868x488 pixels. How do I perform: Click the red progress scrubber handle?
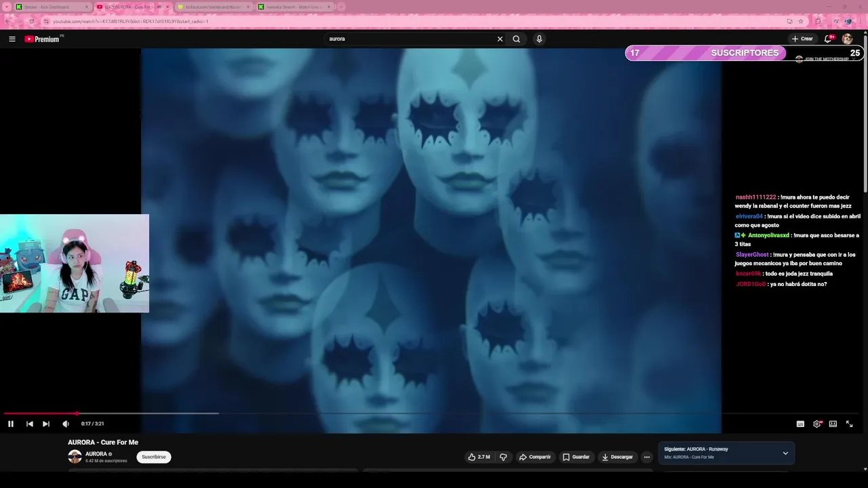77,413
